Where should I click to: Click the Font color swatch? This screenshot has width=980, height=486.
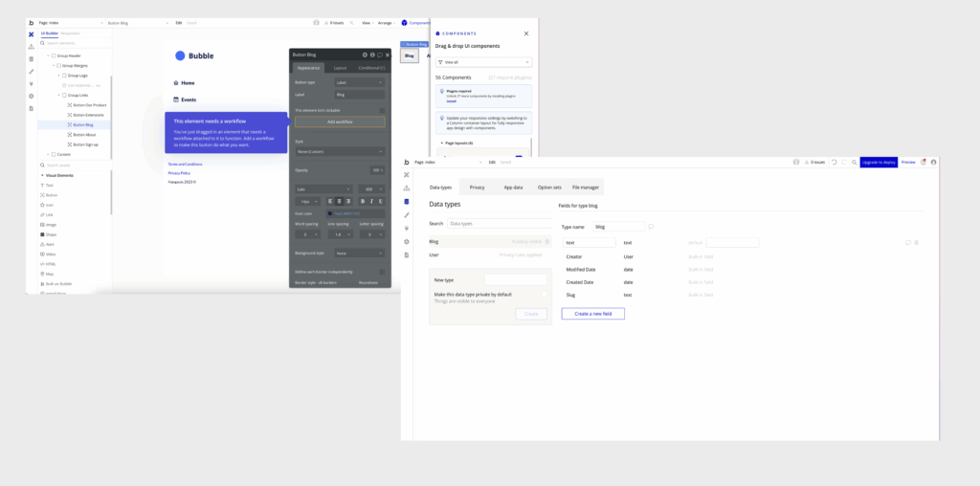(330, 213)
